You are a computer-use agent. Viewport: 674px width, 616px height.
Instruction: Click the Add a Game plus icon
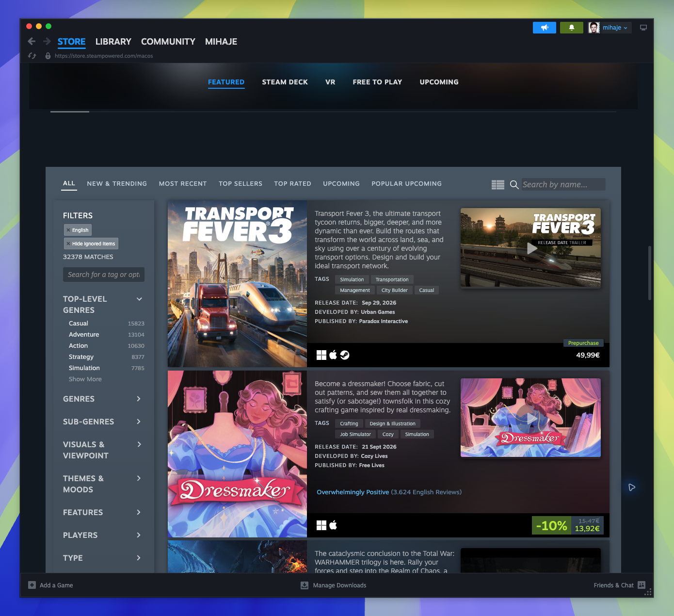(x=32, y=585)
